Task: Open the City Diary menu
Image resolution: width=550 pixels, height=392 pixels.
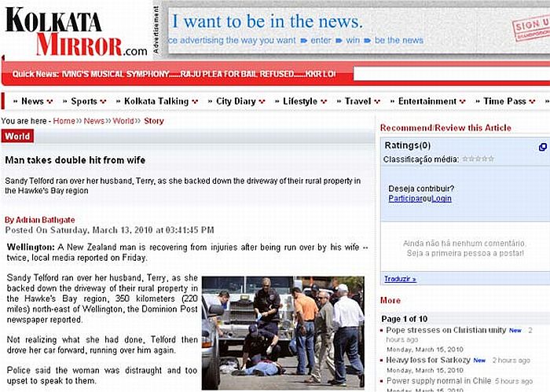Action: (x=236, y=101)
